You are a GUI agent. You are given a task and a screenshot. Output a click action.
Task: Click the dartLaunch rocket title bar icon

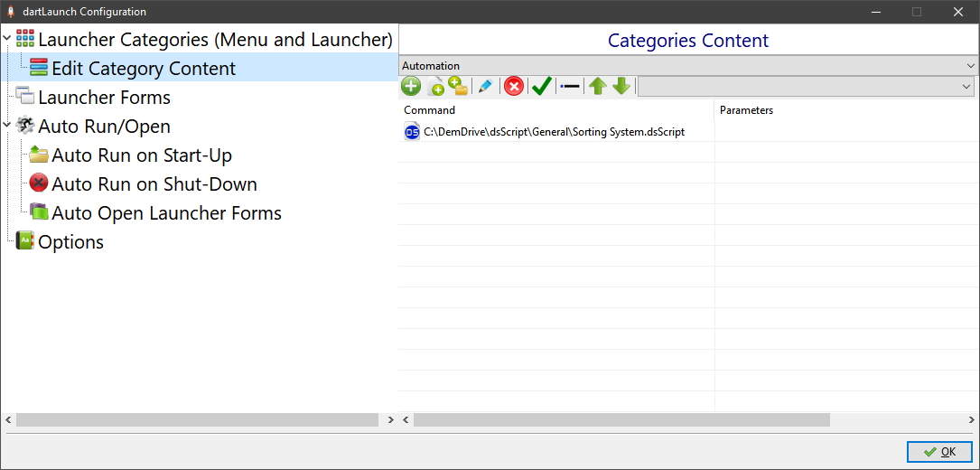coord(11,12)
